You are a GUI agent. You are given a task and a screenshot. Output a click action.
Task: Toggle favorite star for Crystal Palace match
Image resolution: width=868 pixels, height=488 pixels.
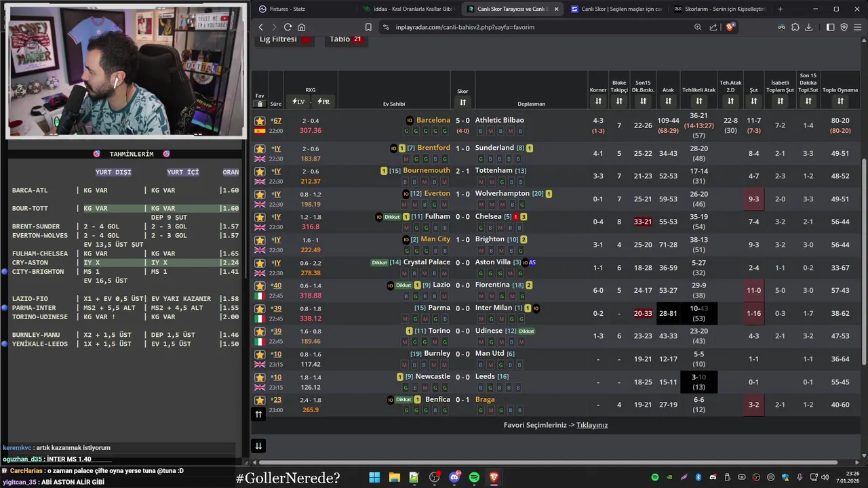pyautogui.click(x=260, y=264)
